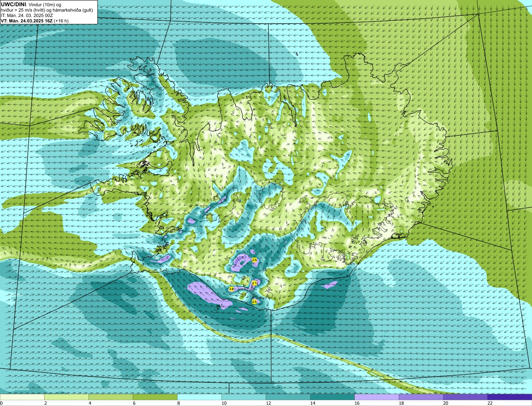Click the yellow gust marker labeled 27
The image size is (532, 406).
(254, 283)
